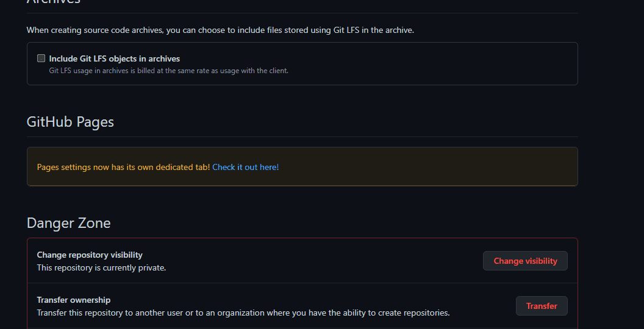Click 'This repository is currently private.' text

coord(101,268)
